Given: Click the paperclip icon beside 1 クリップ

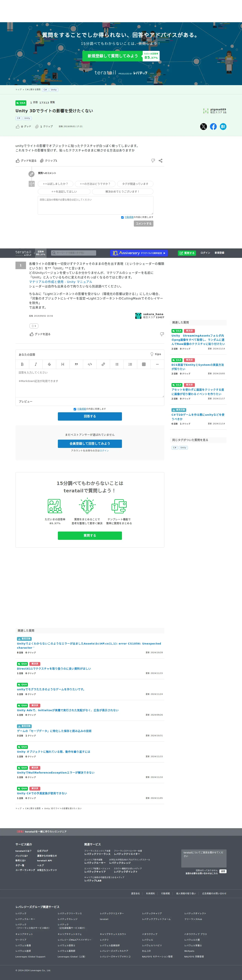Looking at the screenshot, I should click(37, 127).
